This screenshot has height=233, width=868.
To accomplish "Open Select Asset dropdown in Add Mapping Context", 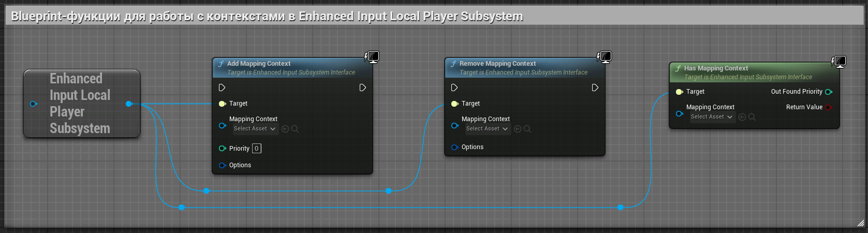I will (x=255, y=129).
